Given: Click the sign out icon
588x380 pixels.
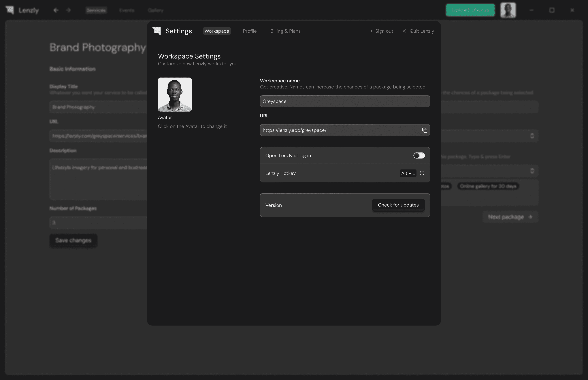Looking at the screenshot, I should (370, 31).
